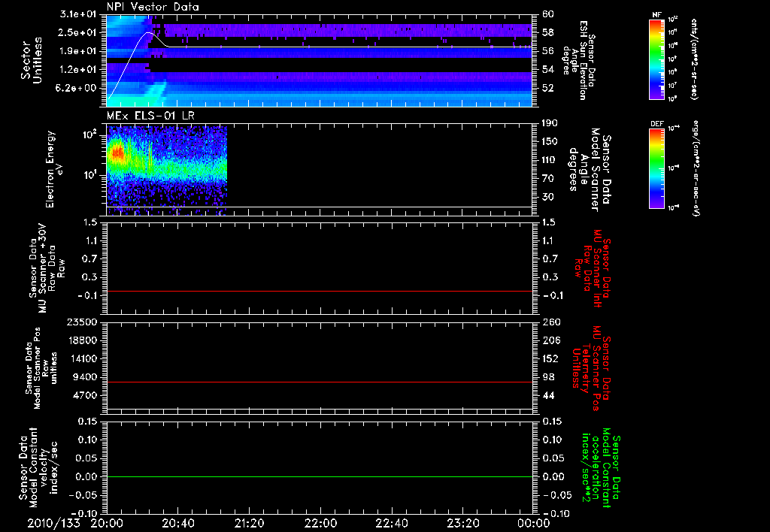Screen dimensions: 770x532
Task: Click the '00:00' time tick label
Action: tap(533, 523)
